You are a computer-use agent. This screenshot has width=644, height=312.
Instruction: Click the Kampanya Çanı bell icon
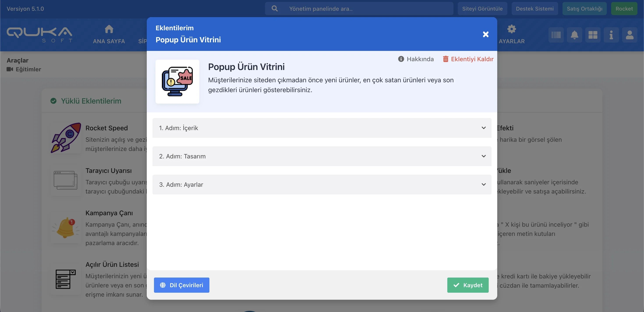point(66,228)
